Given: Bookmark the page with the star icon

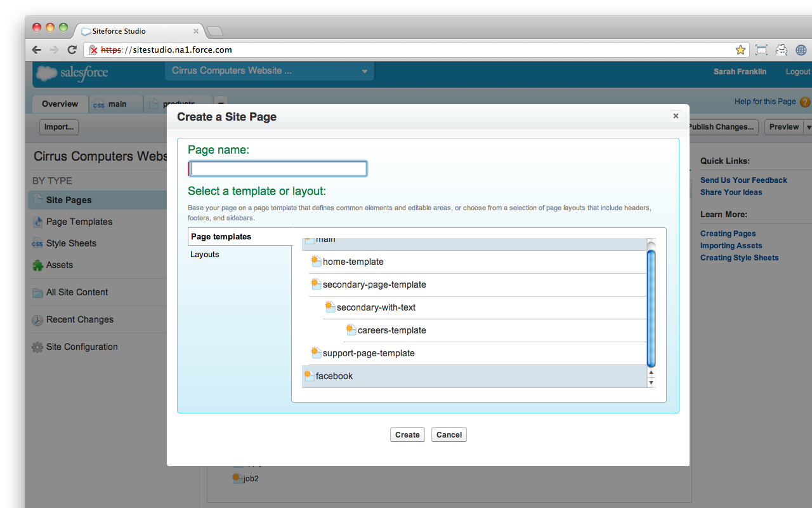Looking at the screenshot, I should point(740,50).
